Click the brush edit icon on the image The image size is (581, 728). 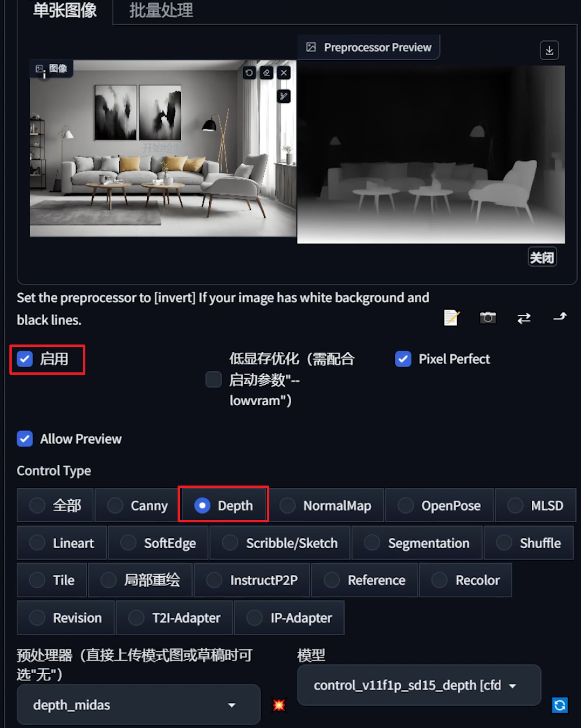[284, 96]
